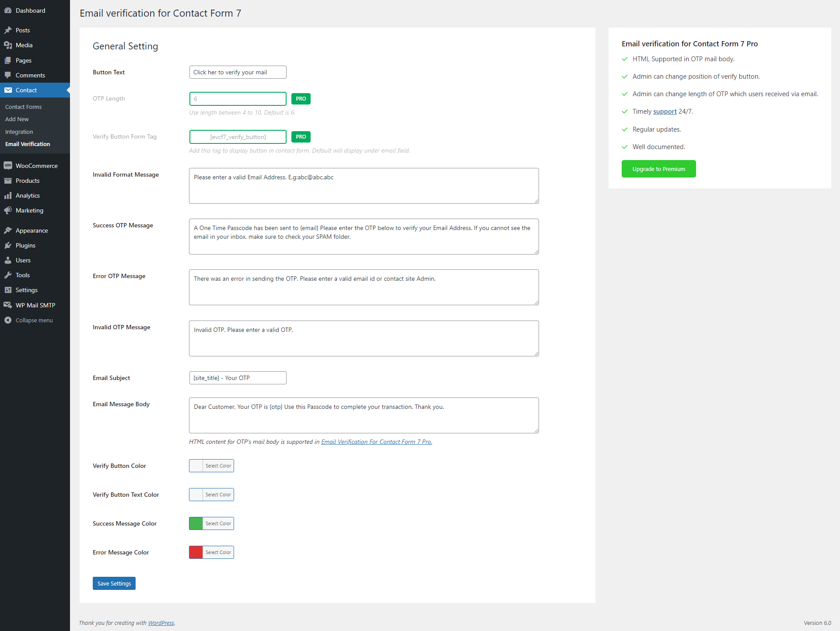Open green Success Message Color picker
This screenshot has height=631, width=840.
click(212, 523)
